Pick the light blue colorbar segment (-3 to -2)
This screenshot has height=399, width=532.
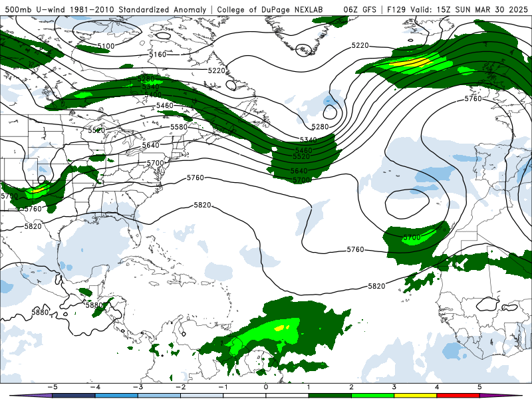tap(159, 396)
